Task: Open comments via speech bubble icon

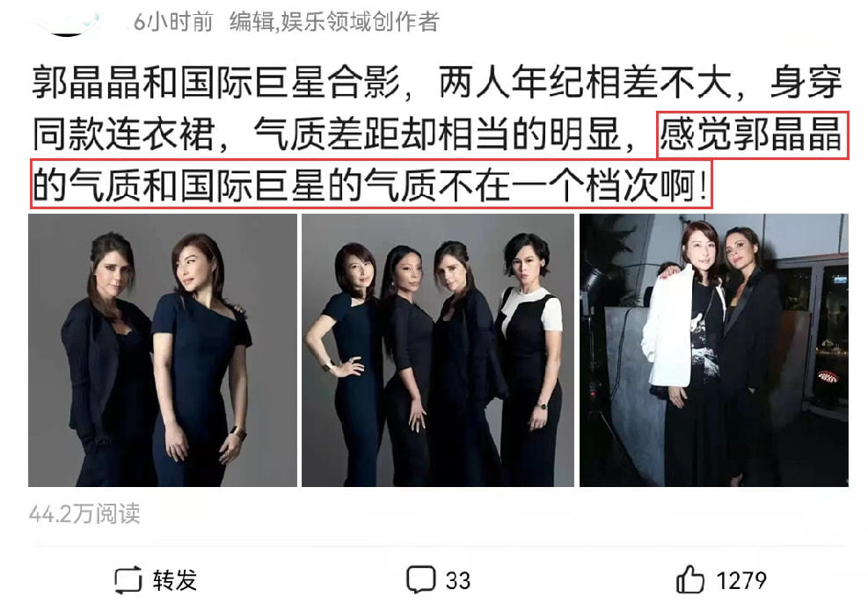Action: (x=420, y=579)
